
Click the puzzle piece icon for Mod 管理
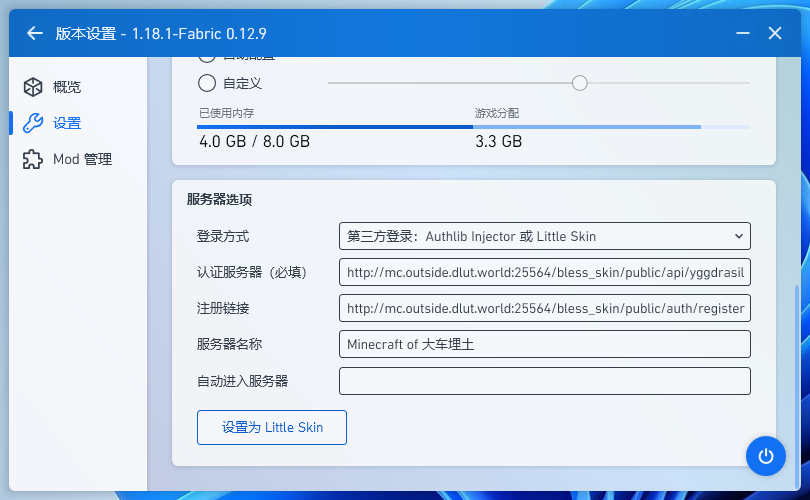[33, 159]
